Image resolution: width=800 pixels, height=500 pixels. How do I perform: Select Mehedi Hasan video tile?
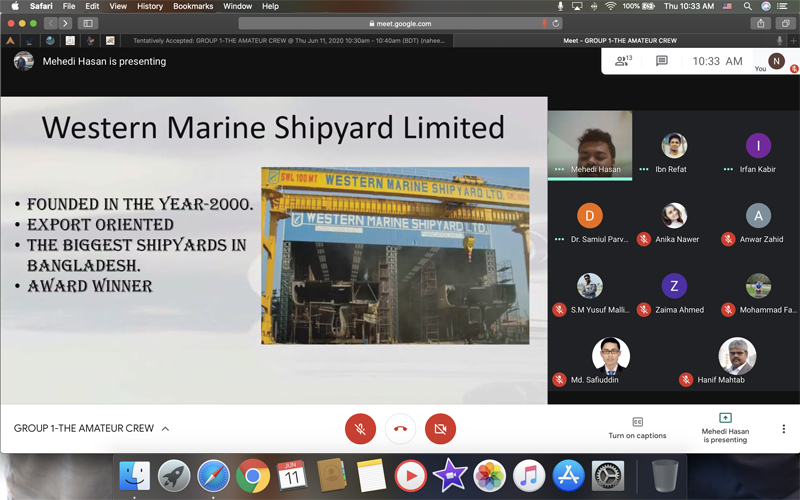click(590, 145)
